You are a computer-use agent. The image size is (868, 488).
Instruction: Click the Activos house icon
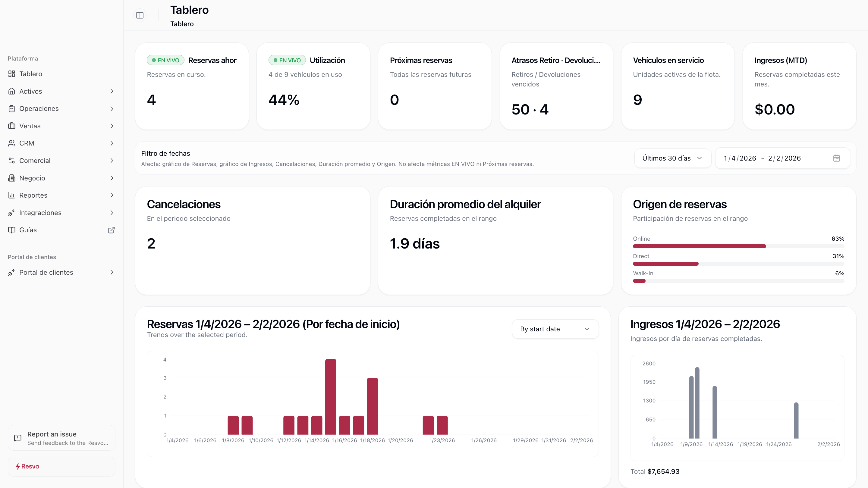(x=11, y=91)
